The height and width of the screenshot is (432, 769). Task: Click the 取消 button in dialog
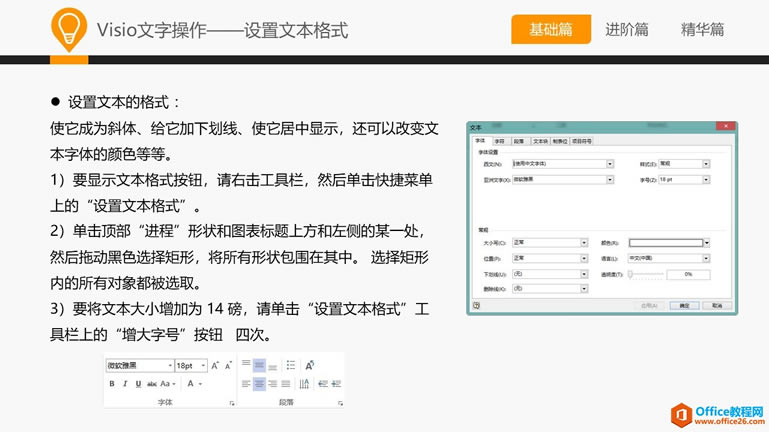717,305
